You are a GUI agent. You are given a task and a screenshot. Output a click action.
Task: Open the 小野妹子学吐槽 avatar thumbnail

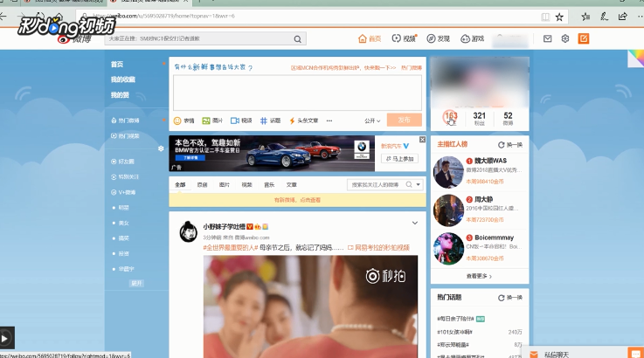coord(189,231)
